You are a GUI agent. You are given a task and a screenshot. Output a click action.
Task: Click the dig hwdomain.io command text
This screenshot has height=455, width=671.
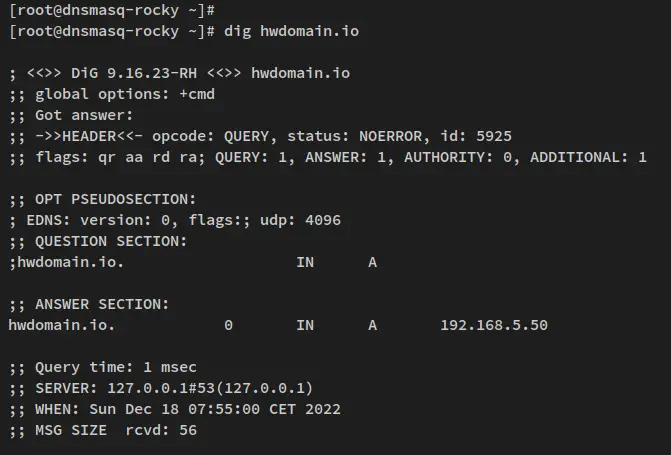click(291, 31)
